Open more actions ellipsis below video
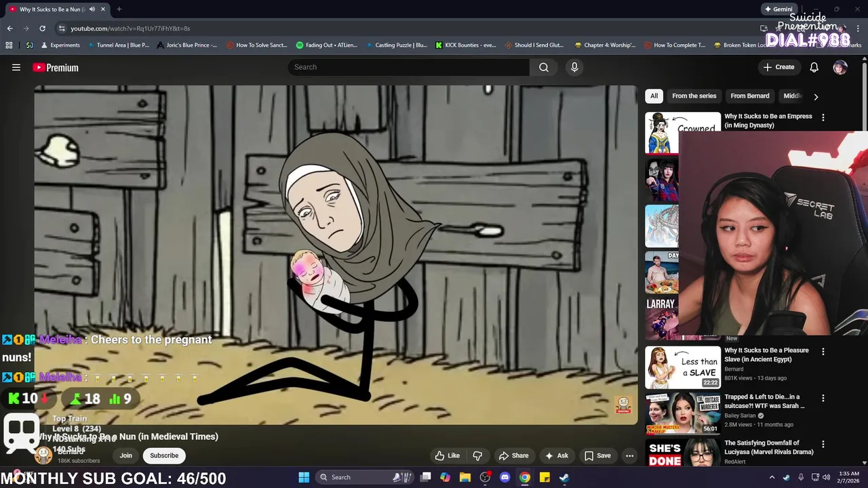Viewport: 868px width, 488px height. click(629, 455)
